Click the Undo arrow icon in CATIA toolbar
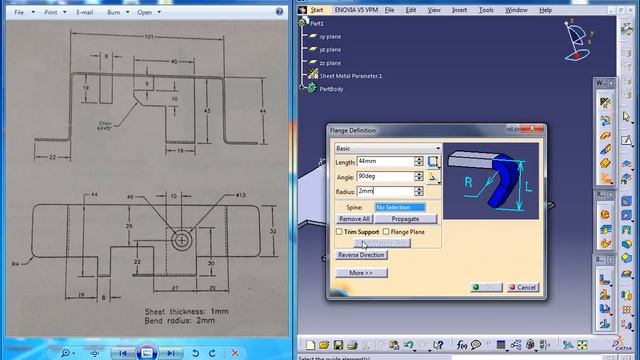640x360 pixels. [409, 345]
